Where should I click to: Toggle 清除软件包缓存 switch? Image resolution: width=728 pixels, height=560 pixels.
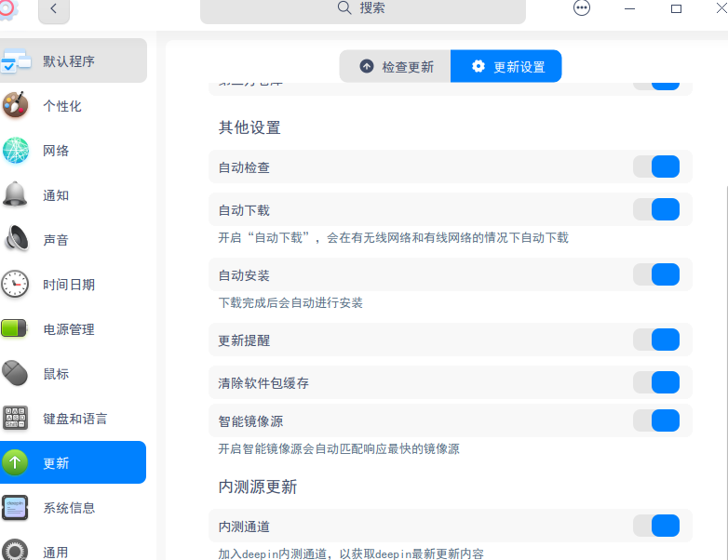(x=656, y=382)
